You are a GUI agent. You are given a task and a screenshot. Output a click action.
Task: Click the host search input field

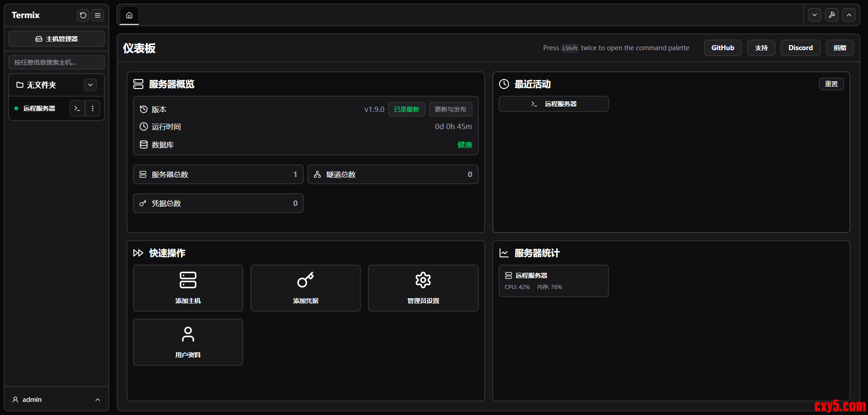[x=57, y=62]
